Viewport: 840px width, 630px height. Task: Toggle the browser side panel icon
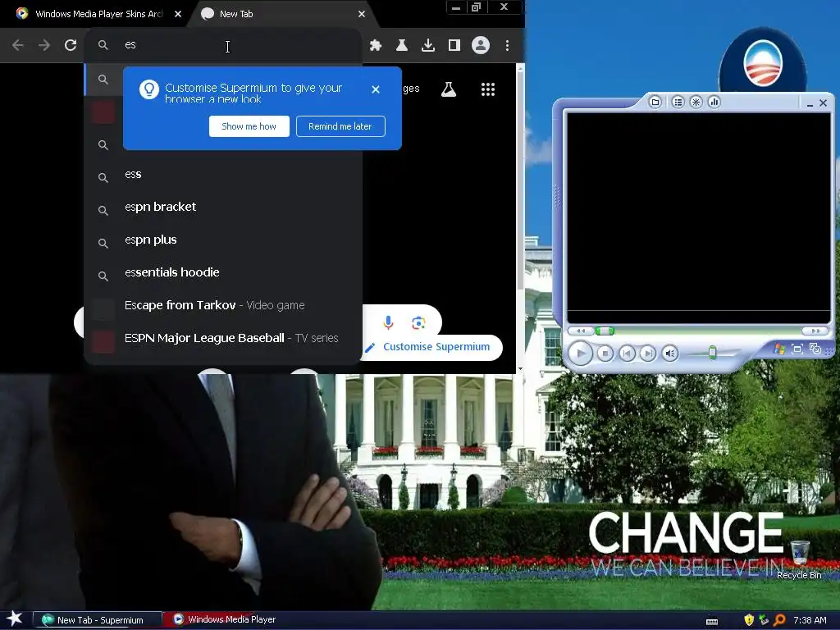click(x=454, y=46)
